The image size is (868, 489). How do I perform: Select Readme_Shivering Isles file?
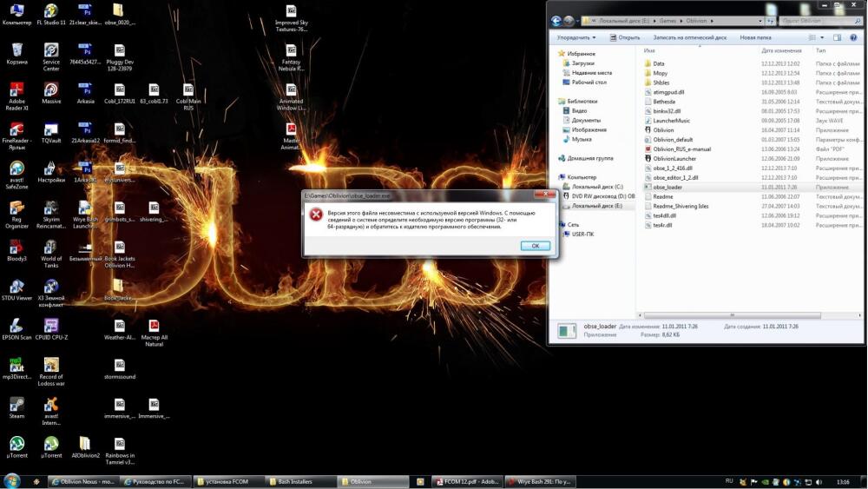[681, 206]
